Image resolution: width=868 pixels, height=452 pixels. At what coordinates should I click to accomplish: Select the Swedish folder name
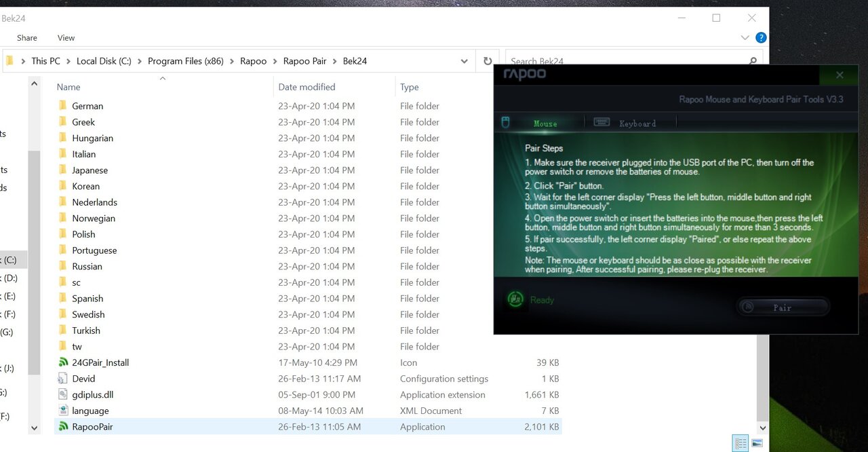click(x=88, y=314)
